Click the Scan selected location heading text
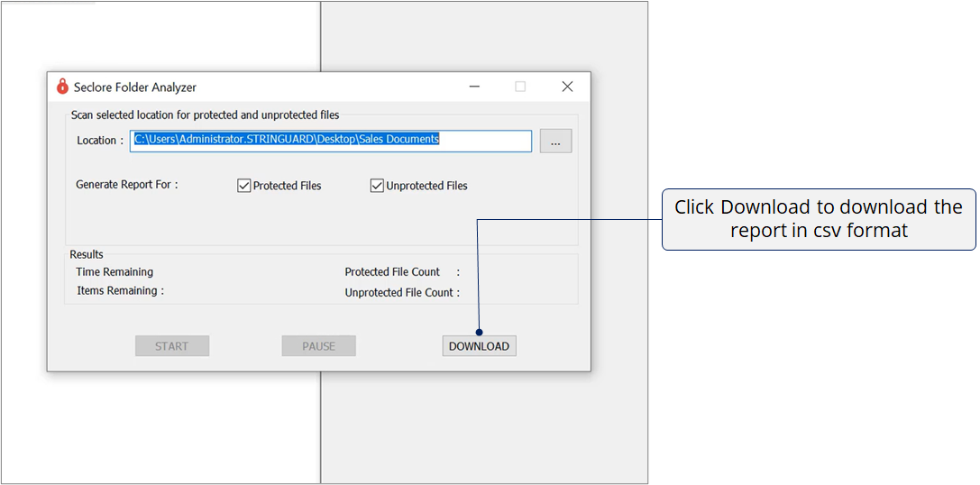The width and height of the screenshot is (980, 485). (x=205, y=115)
